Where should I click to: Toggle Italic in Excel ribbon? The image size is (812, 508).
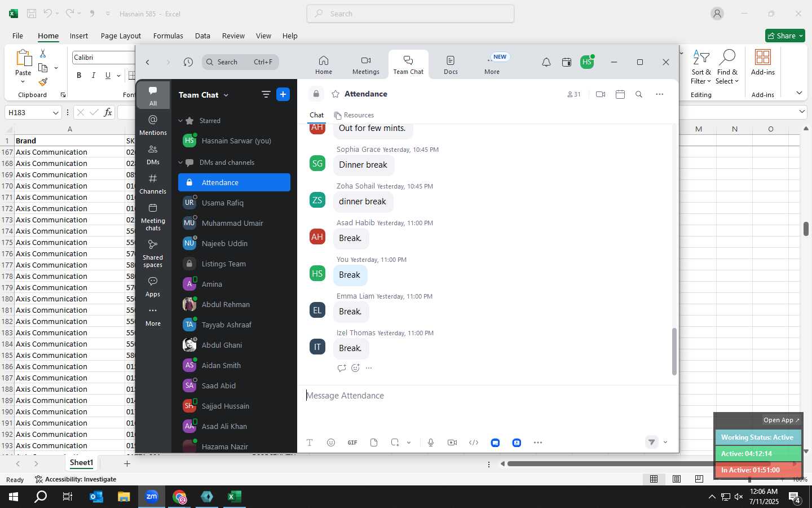click(93, 75)
